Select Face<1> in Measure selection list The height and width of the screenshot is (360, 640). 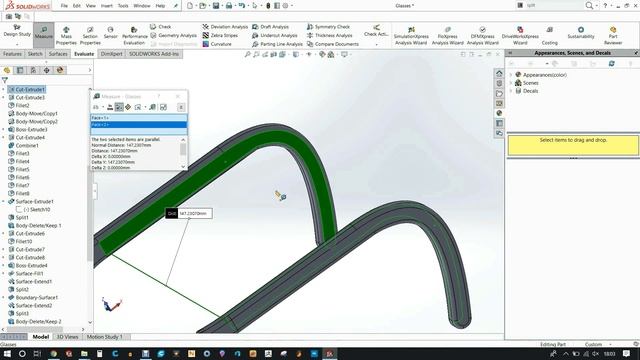pyautogui.click(x=139, y=118)
